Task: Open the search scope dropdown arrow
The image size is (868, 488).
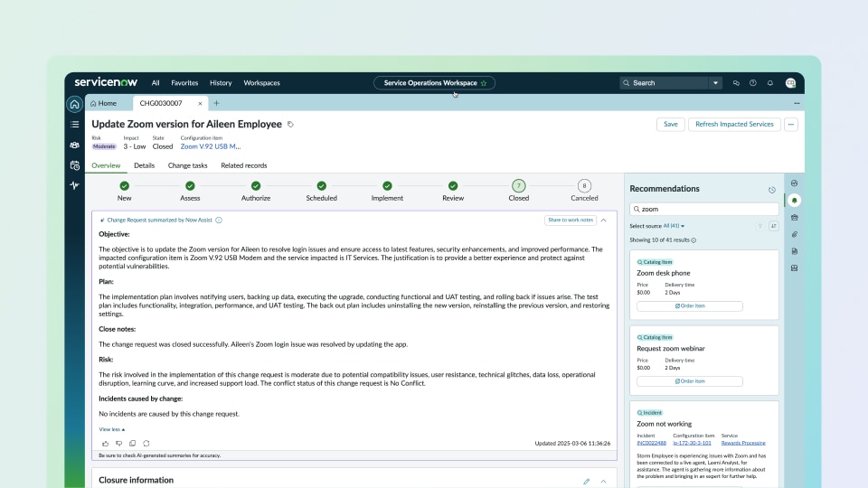Action: pyautogui.click(x=715, y=83)
